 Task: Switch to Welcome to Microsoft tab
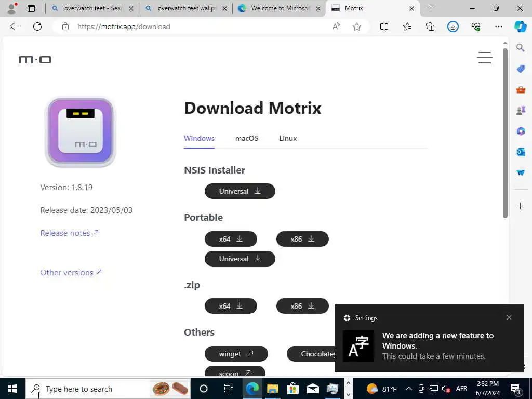(x=280, y=8)
